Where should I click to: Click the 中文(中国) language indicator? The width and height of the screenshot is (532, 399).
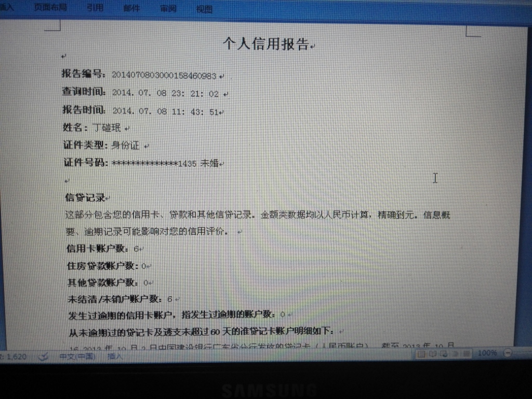click(77, 356)
